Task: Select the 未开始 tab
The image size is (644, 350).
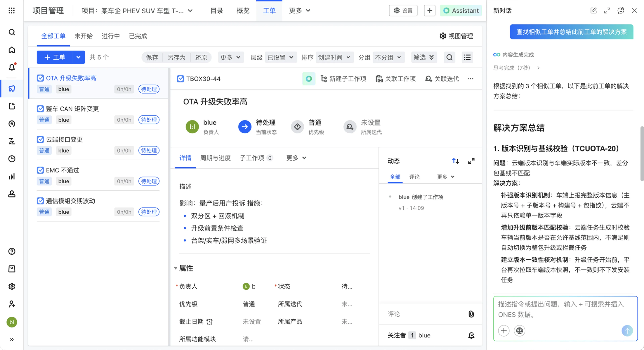Action: coord(84,36)
